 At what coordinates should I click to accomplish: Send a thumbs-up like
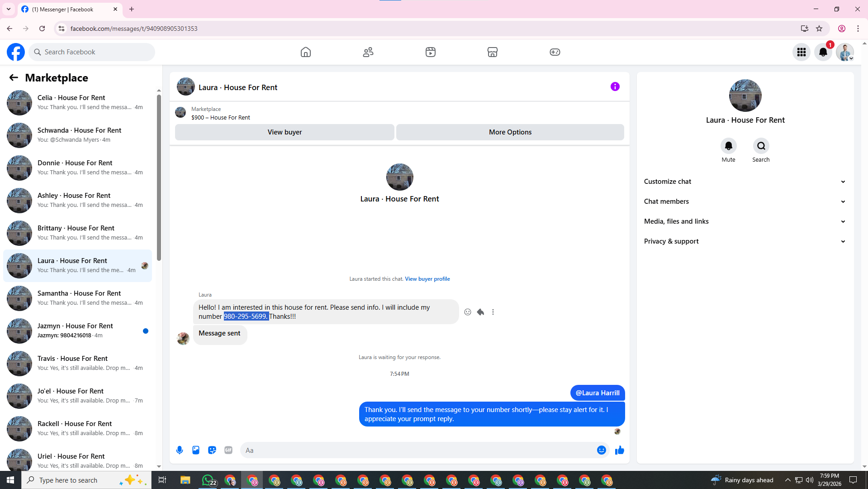click(620, 450)
